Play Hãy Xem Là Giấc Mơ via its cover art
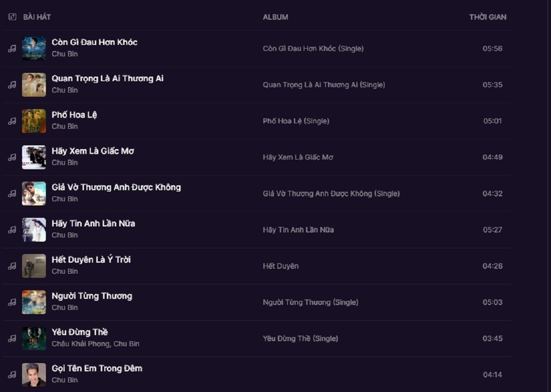 34,157
